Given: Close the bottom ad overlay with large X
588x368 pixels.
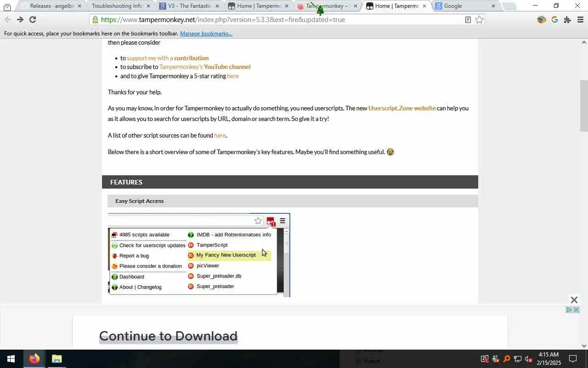Looking at the screenshot, I should (574, 300).
